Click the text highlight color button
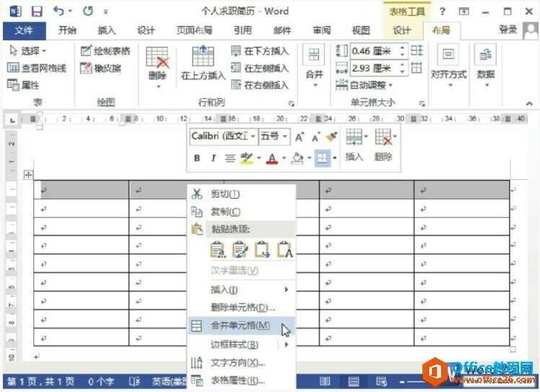The height and width of the screenshot is (392, 540). tap(247, 158)
